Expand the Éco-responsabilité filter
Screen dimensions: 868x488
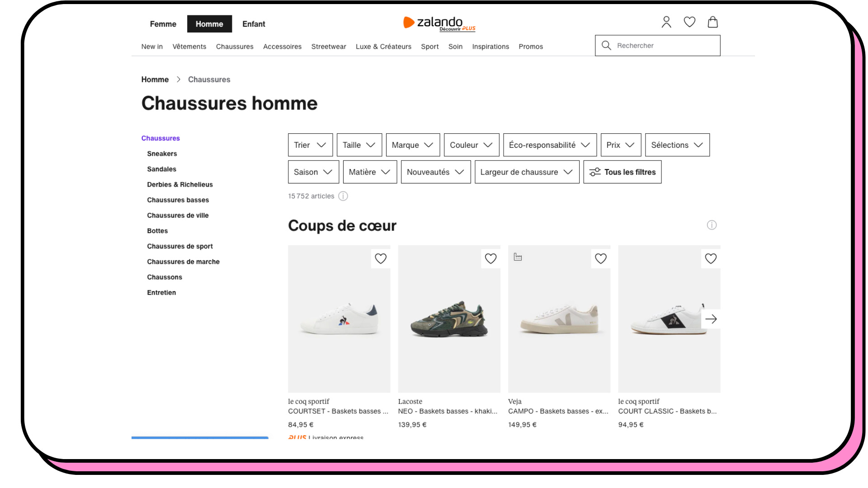[x=549, y=145]
